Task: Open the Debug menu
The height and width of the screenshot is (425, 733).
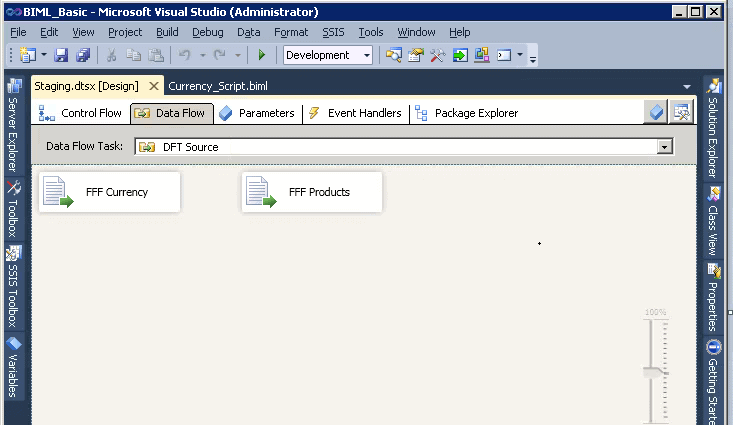Action: coord(208,32)
